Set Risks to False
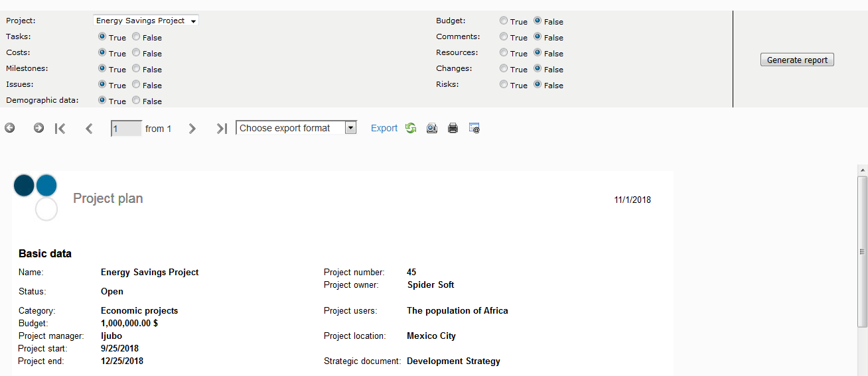The image size is (868, 376). pos(538,85)
